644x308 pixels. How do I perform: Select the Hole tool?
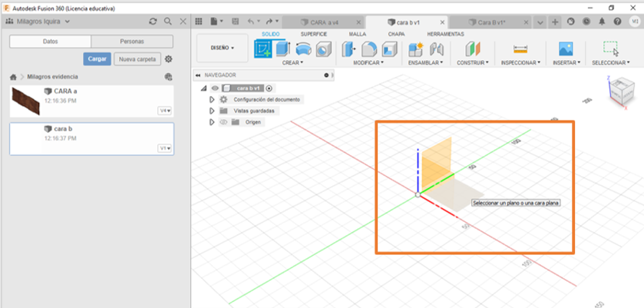[323, 49]
